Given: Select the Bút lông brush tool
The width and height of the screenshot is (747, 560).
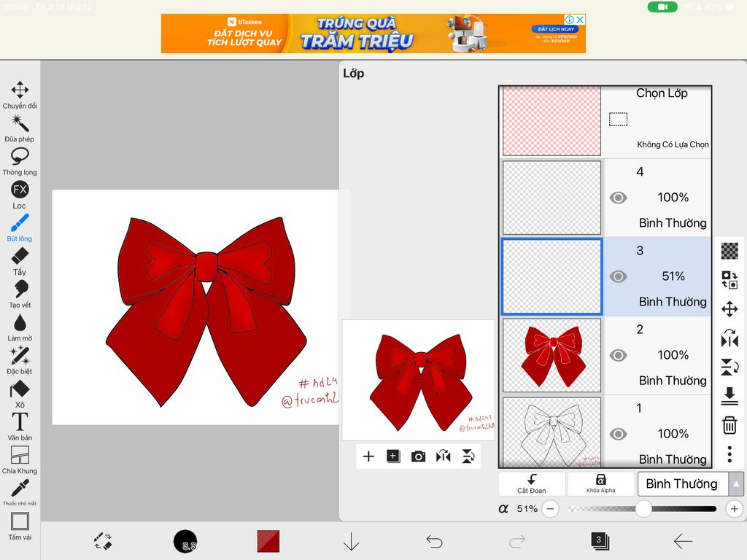Looking at the screenshot, I should pyautogui.click(x=20, y=227).
